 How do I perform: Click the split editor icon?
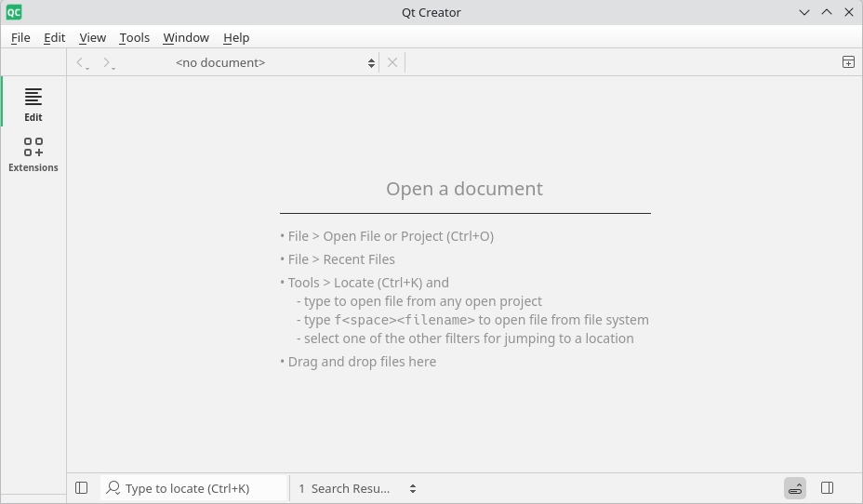pyautogui.click(x=848, y=62)
